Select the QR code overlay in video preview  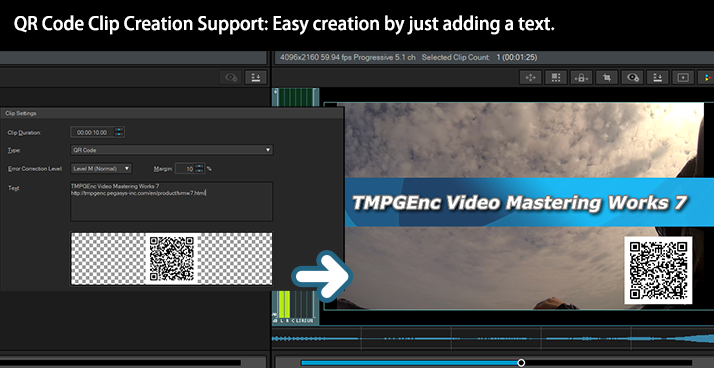click(658, 270)
